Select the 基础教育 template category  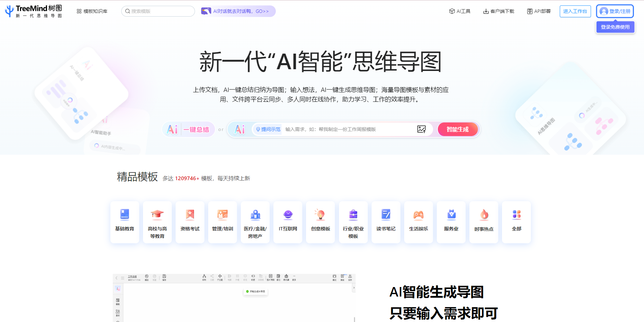click(x=125, y=222)
